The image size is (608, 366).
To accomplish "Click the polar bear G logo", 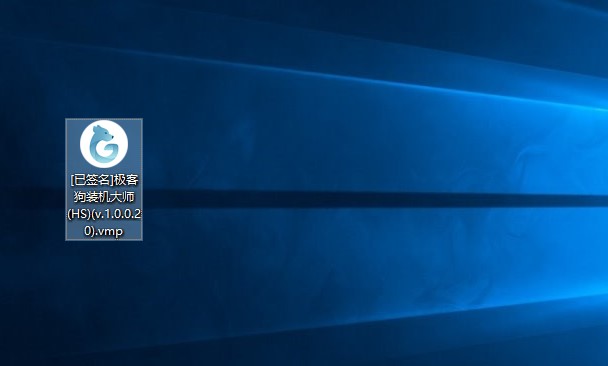I will [x=104, y=144].
